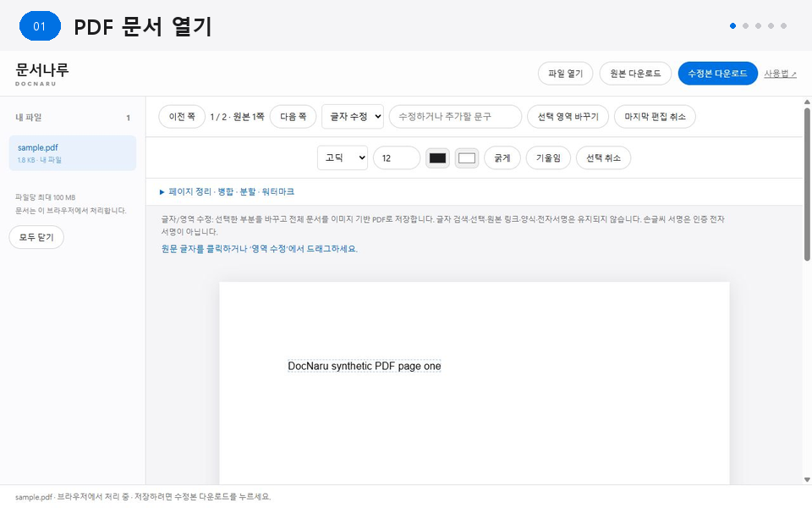812x508 pixels.
Task: Click the status bar sample.pdf message
Action: (x=143, y=497)
